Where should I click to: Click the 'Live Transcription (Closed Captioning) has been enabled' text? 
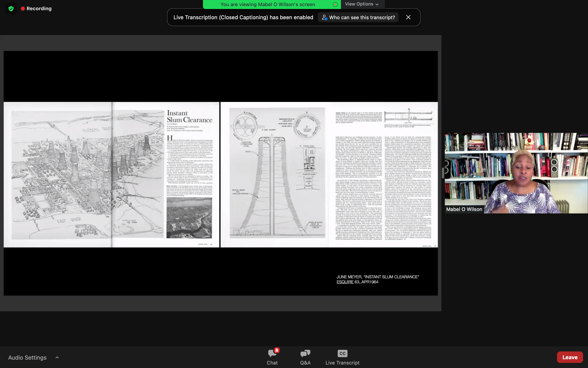243,17
